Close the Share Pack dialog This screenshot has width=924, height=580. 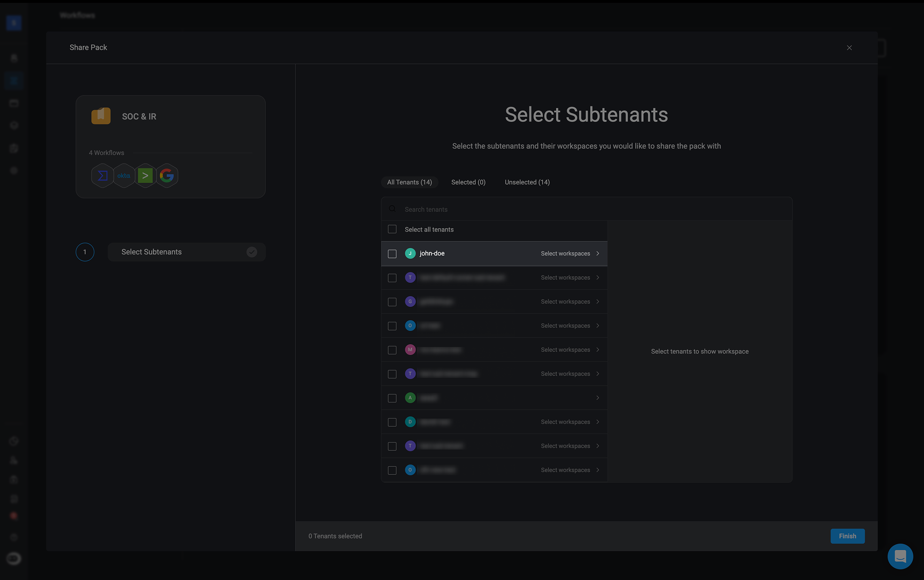(x=849, y=48)
